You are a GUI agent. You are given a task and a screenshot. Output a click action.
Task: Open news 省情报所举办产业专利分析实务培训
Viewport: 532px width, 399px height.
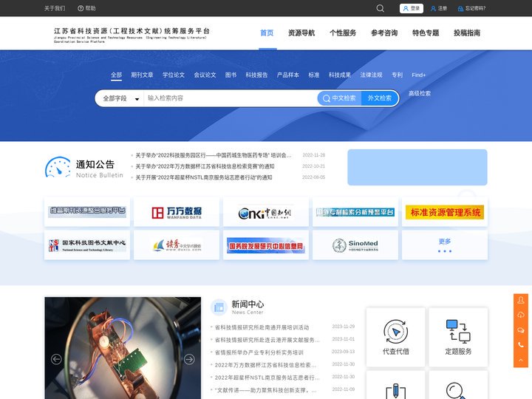point(259,352)
